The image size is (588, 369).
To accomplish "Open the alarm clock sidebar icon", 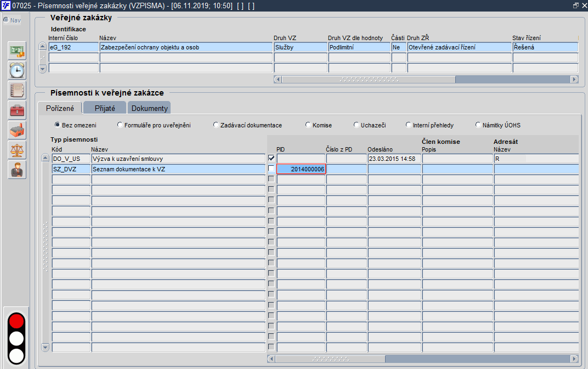I will point(17,71).
